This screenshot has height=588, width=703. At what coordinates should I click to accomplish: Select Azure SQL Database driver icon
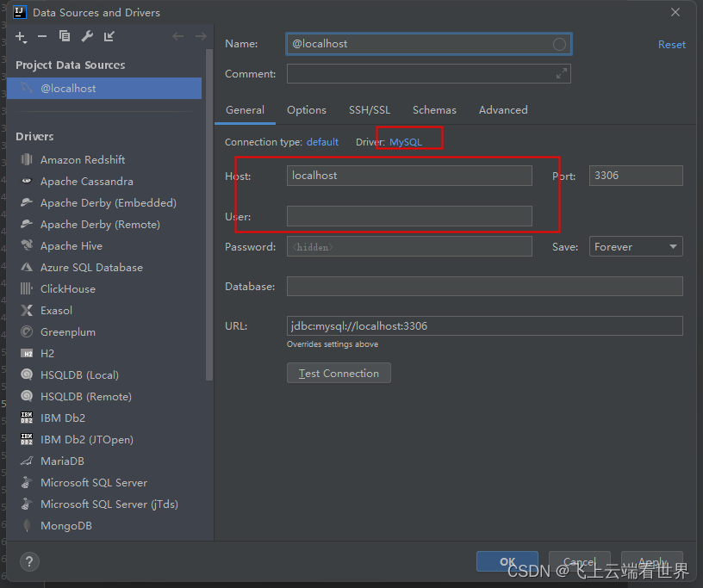(x=27, y=267)
